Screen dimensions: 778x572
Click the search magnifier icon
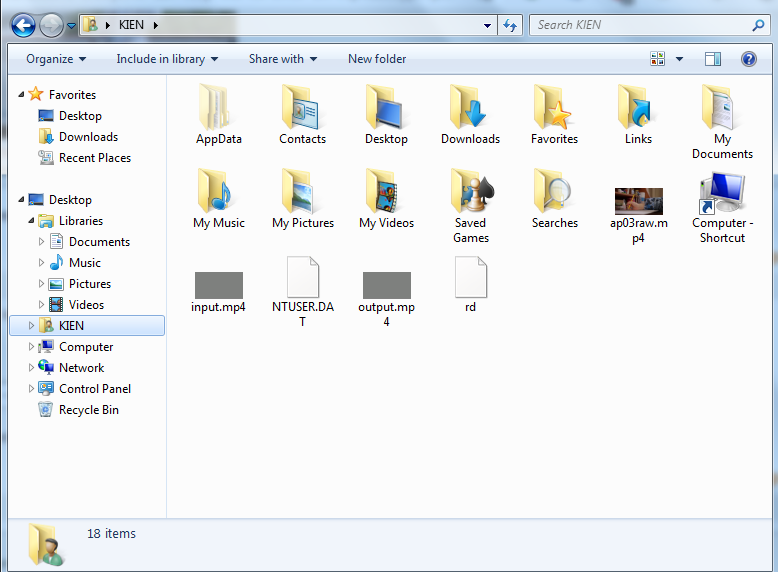click(758, 25)
